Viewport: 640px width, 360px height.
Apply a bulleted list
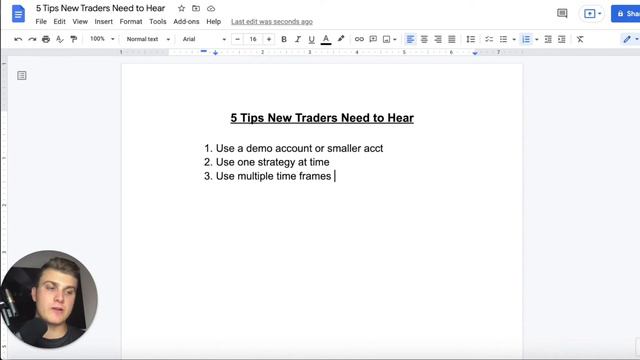tap(503, 39)
